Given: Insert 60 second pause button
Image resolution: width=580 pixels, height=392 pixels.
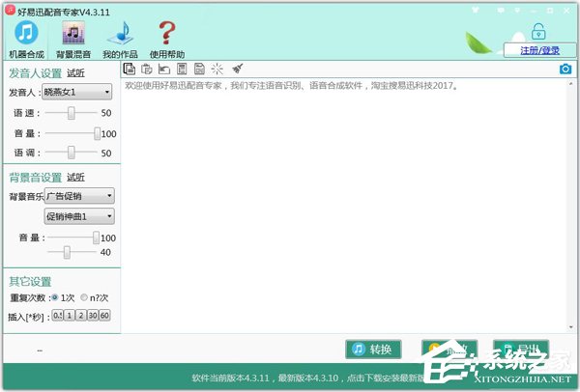Looking at the screenshot, I should tap(104, 315).
